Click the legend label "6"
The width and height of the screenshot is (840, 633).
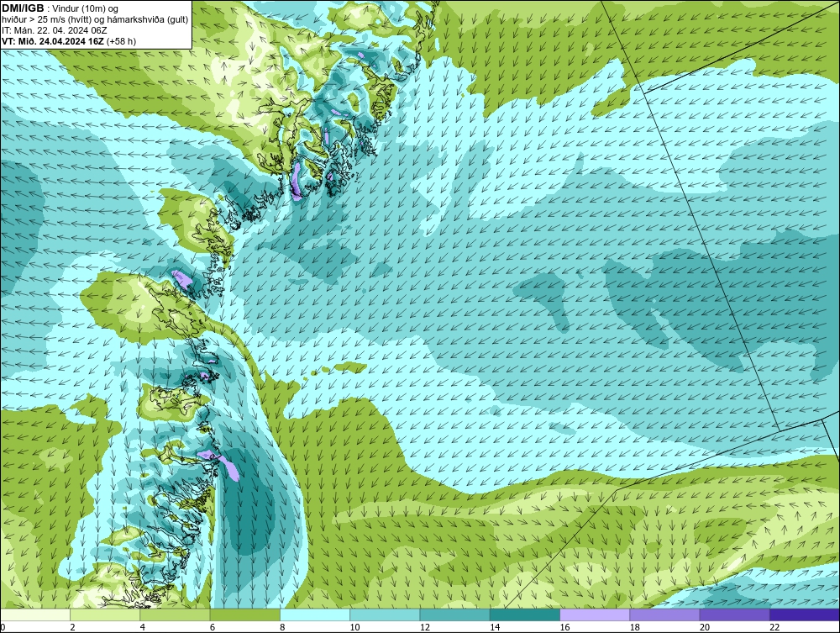pyautogui.click(x=213, y=628)
